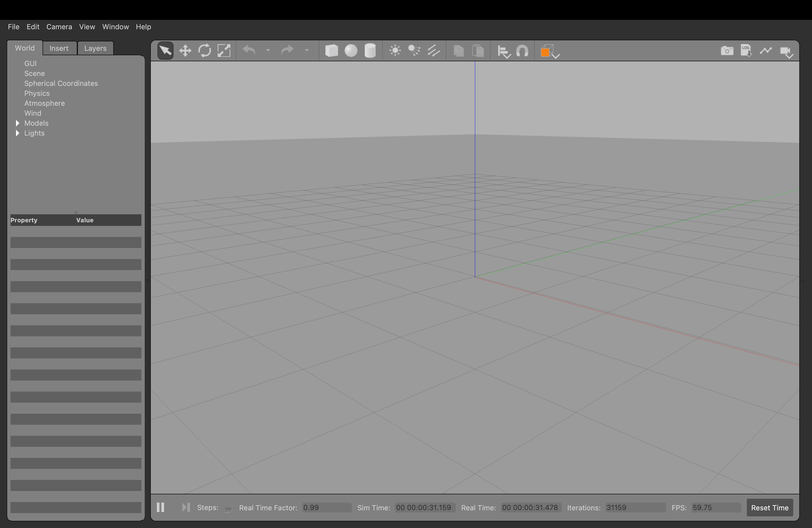Click the Copy icon in toolbar
812x528 pixels.
pos(459,51)
